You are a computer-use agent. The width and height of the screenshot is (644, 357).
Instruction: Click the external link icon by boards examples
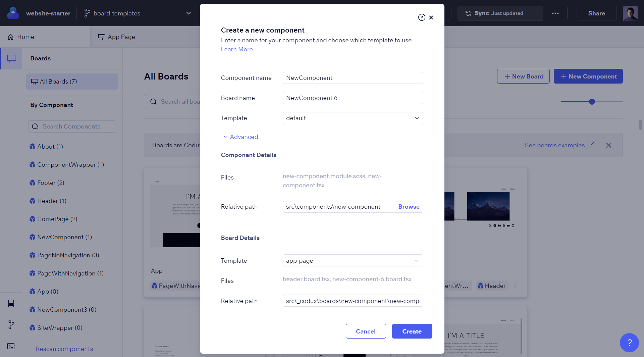tap(591, 145)
